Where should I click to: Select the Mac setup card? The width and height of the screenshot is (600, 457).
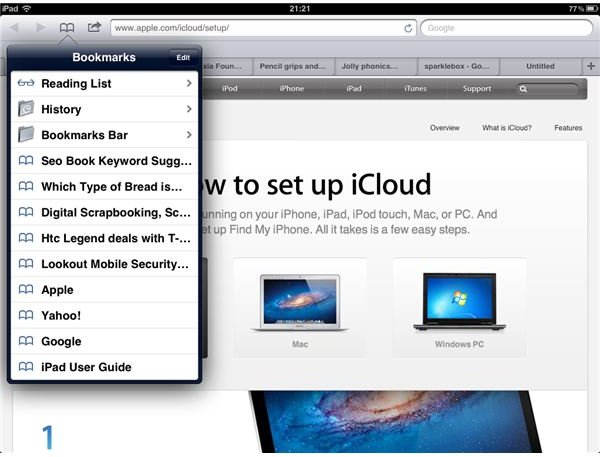300,307
